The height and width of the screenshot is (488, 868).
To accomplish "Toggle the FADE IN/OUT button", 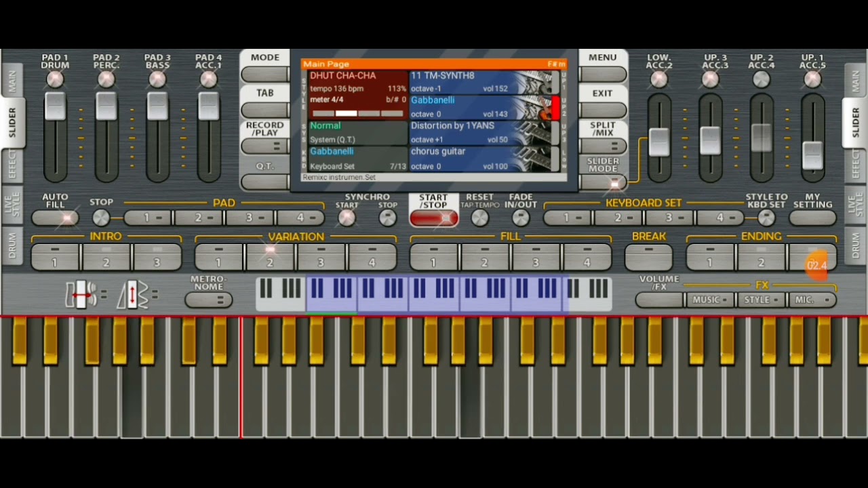I will (x=521, y=218).
